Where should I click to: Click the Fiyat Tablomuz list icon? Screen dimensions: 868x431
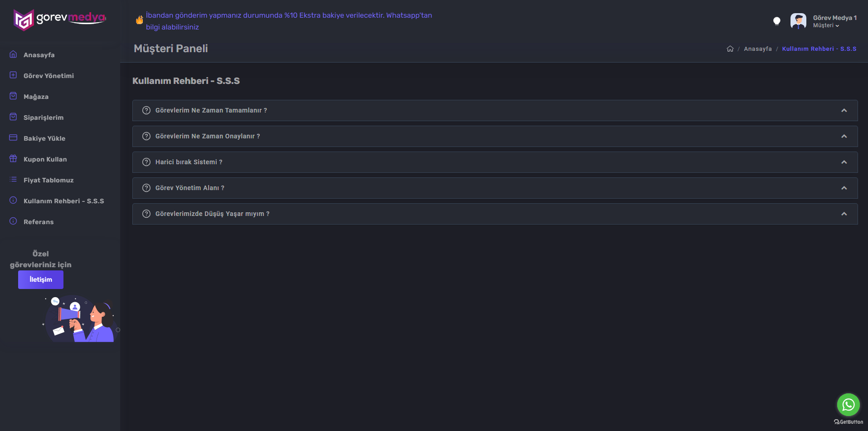(13, 180)
